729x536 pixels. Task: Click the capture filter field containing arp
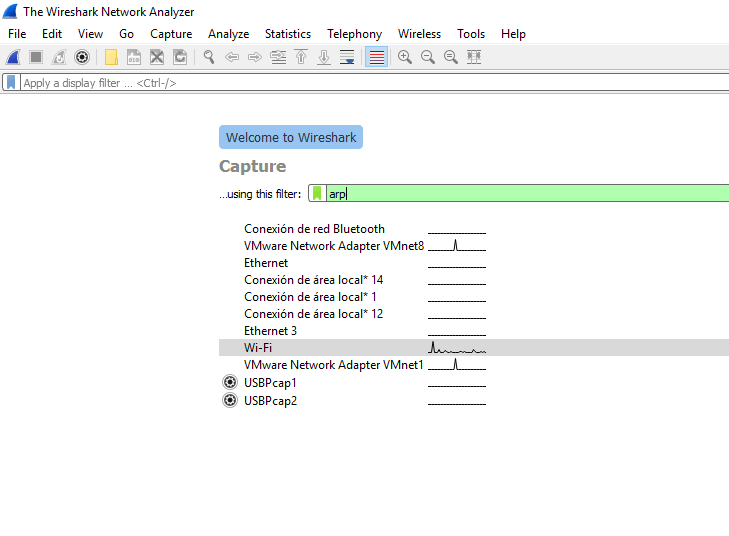(528, 193)
